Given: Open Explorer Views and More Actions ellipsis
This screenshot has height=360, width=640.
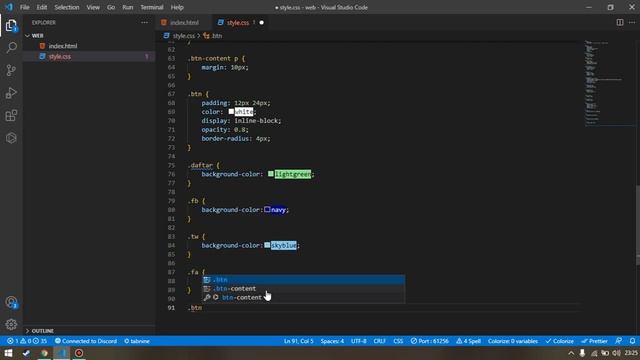Looking at the screenshot, I should pyautogui.click(x=144, y=22).
